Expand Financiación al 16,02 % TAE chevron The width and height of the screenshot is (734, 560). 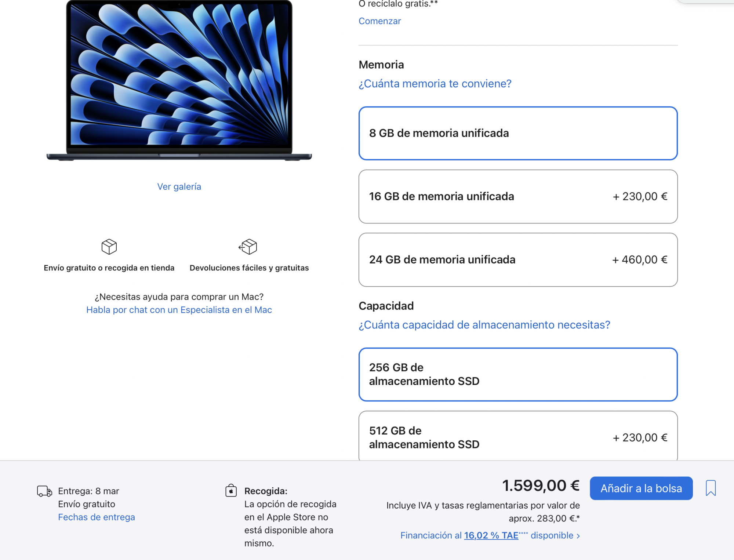coord(578,536)
